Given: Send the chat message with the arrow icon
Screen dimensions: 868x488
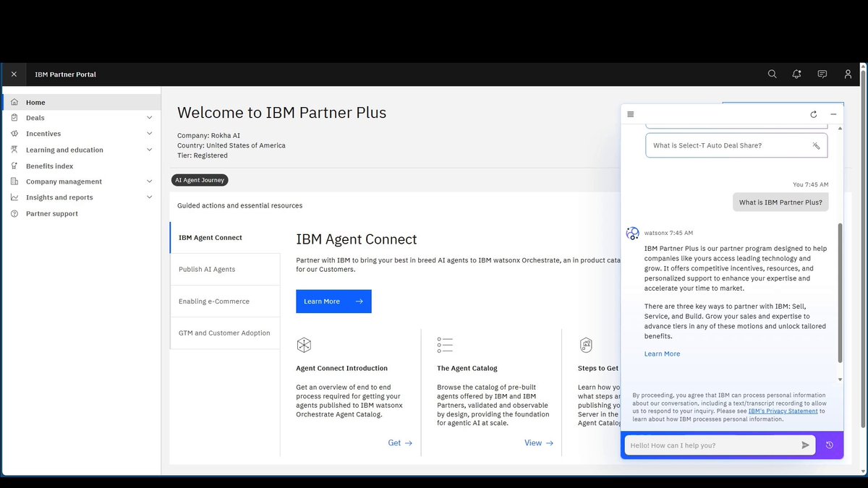Looking at the screenshot, I should click(x=806, y=445).
